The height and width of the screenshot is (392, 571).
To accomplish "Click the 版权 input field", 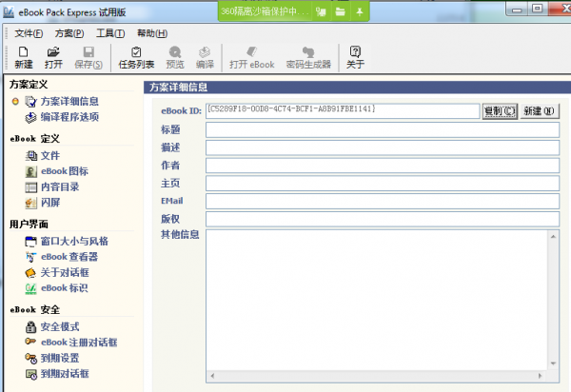I will point(383,219).
